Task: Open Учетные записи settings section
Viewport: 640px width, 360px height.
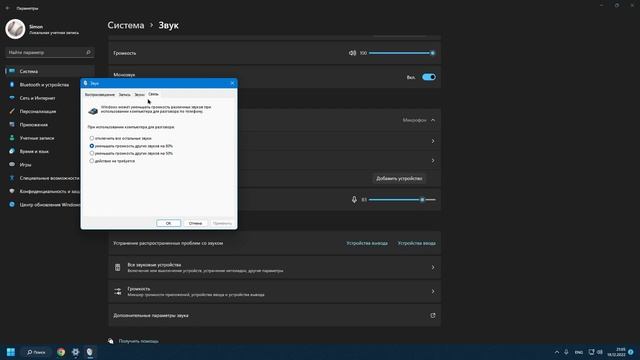Action: [37, 138]
